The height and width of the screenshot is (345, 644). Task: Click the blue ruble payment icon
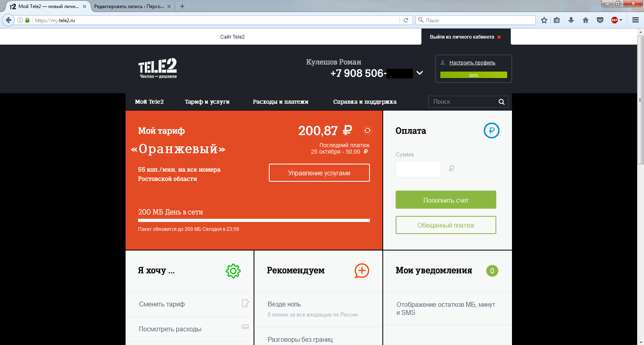tap(491, 130)
